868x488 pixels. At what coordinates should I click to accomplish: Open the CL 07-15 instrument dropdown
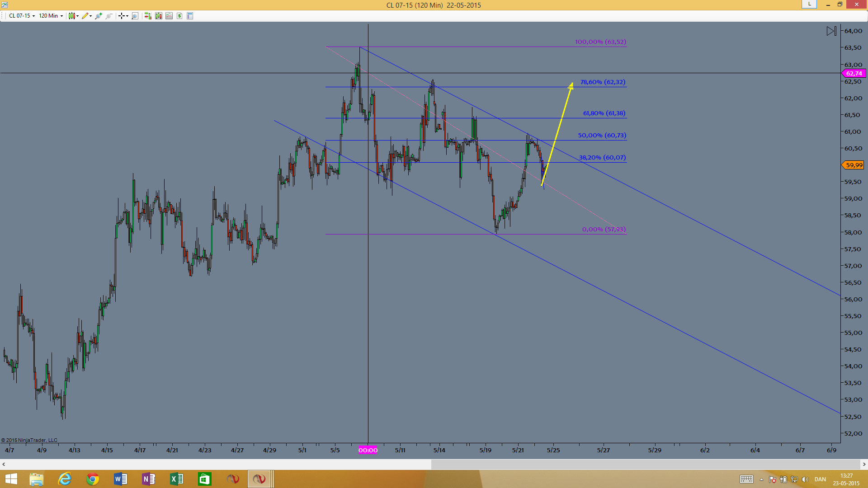click(22, 16)
